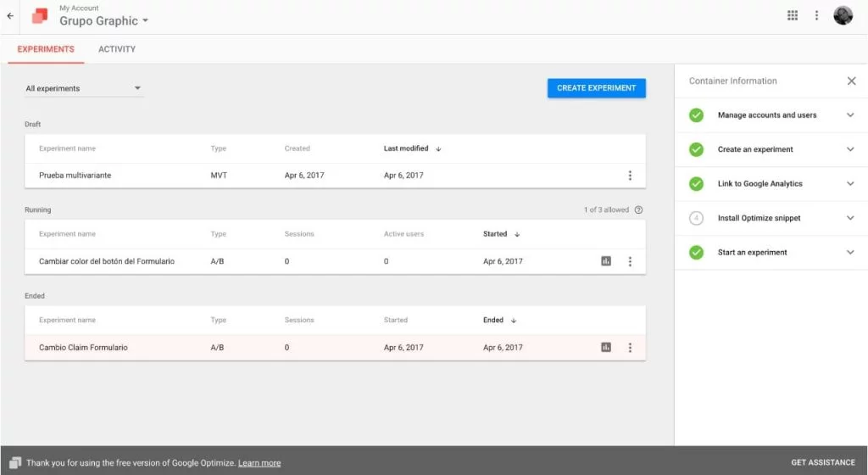
Task: Open more options for Cambiar color del botón
Action: (x=630, y=261)
